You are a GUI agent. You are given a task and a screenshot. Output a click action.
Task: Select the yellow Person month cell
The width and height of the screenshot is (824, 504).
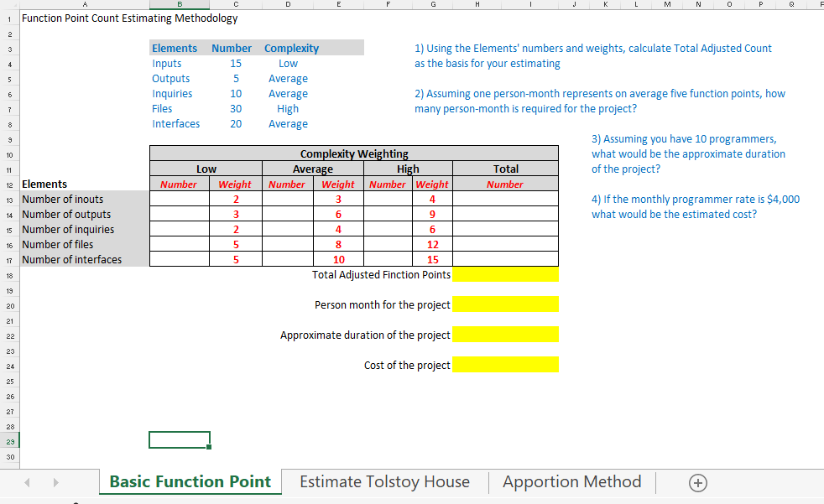(x=504, y=304)
